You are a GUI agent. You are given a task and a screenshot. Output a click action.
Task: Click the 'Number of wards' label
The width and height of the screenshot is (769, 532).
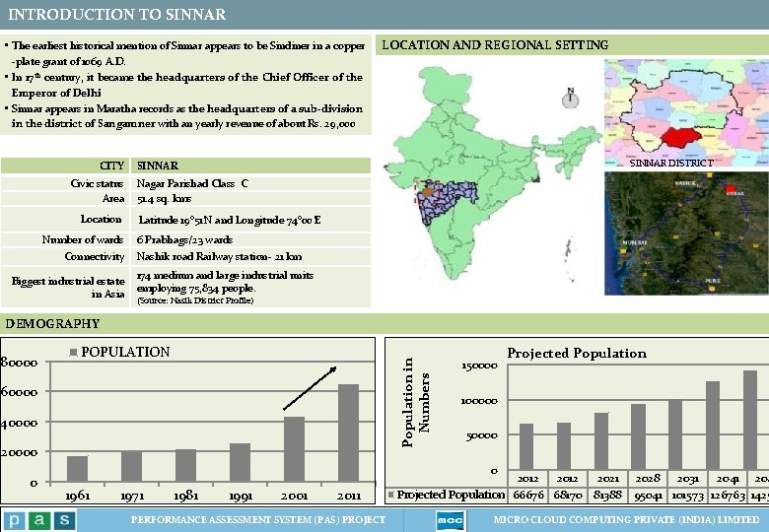(x=83, y=239)
